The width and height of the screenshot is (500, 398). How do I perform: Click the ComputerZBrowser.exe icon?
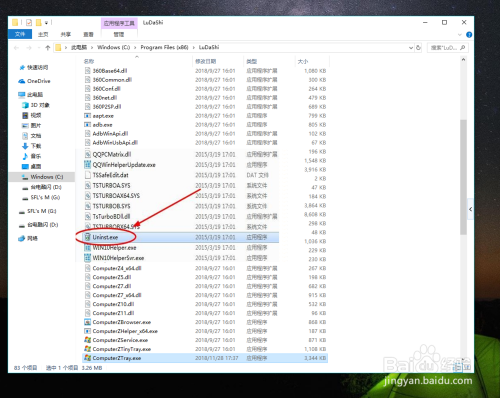87,322
